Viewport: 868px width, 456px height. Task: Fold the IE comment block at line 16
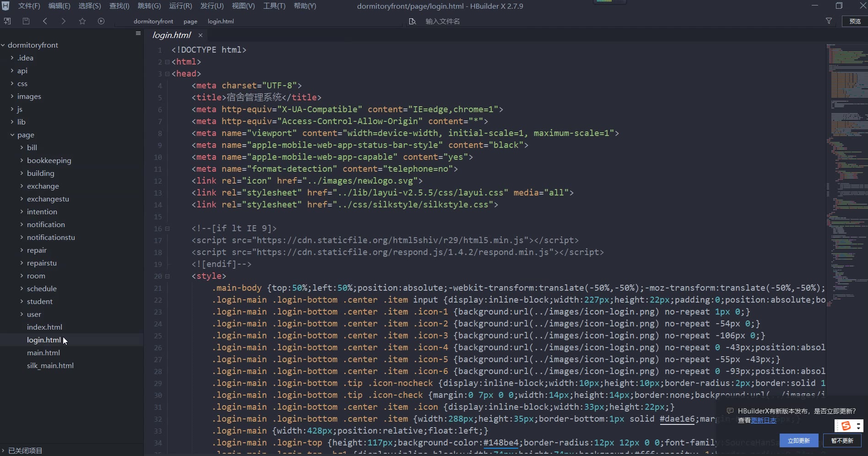coord(167,228)
